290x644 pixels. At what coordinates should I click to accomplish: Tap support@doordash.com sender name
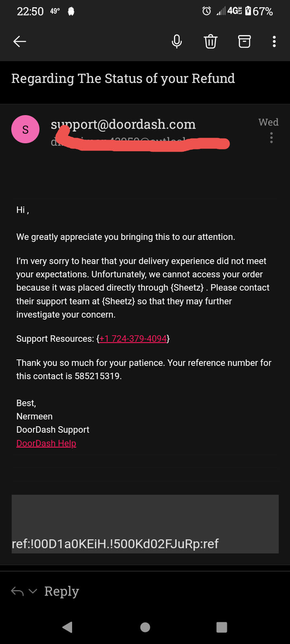(123, 124)
